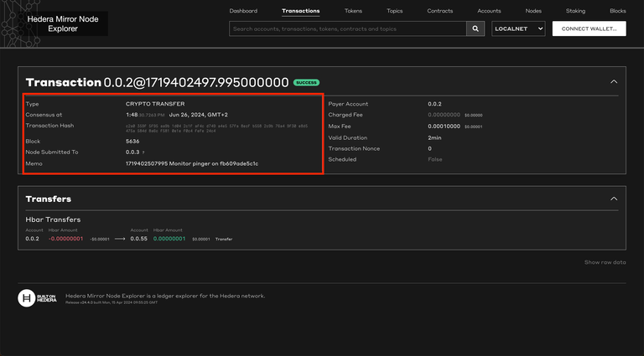The height and width of the screenshot is (356, 644).
Task: Click the SUCCESS status badge
Action: (306, 82)
